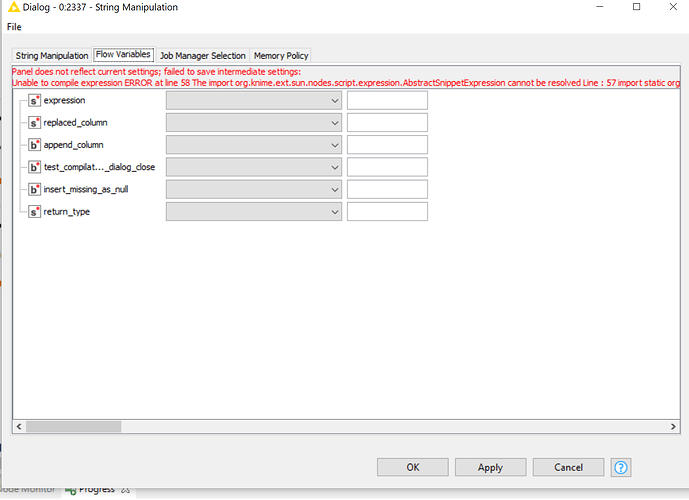Open the replaced_column flow variable dropdown
The height and width of the screenshot is (500, 689).
click(x=254, y=123)
